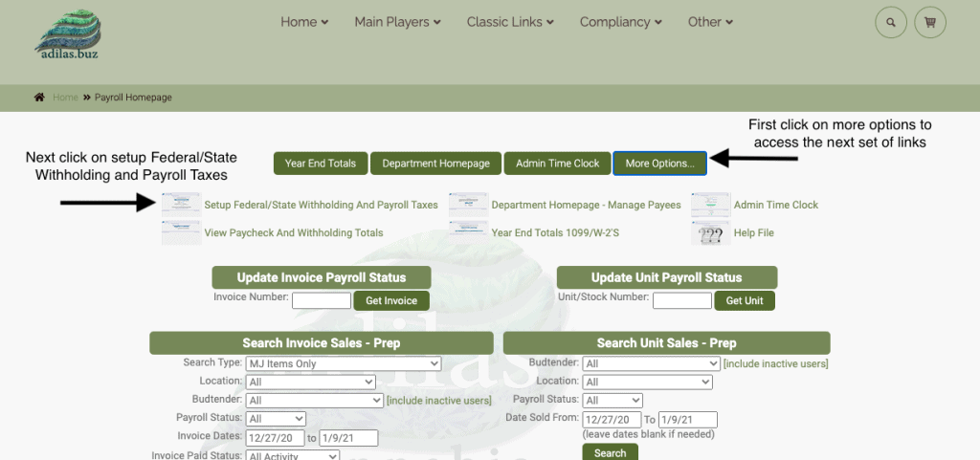
Task: Click include inactive users in invoice search
Action: click(438, 401)
